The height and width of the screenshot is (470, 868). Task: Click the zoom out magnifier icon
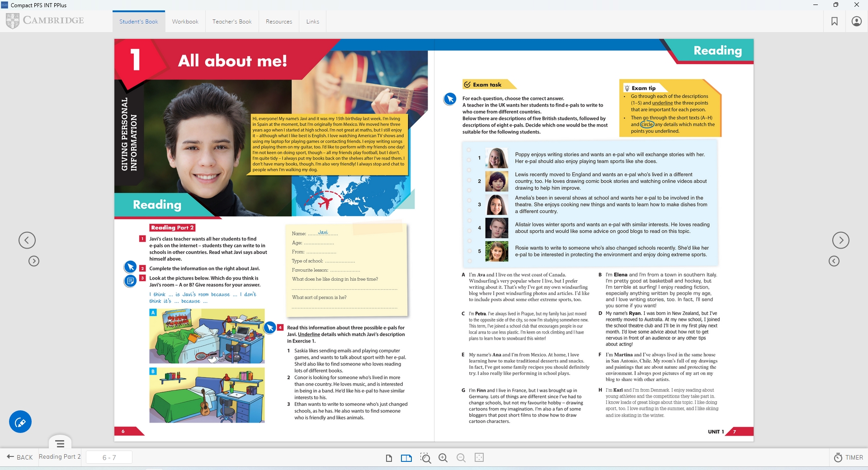(x=461, y=458)
